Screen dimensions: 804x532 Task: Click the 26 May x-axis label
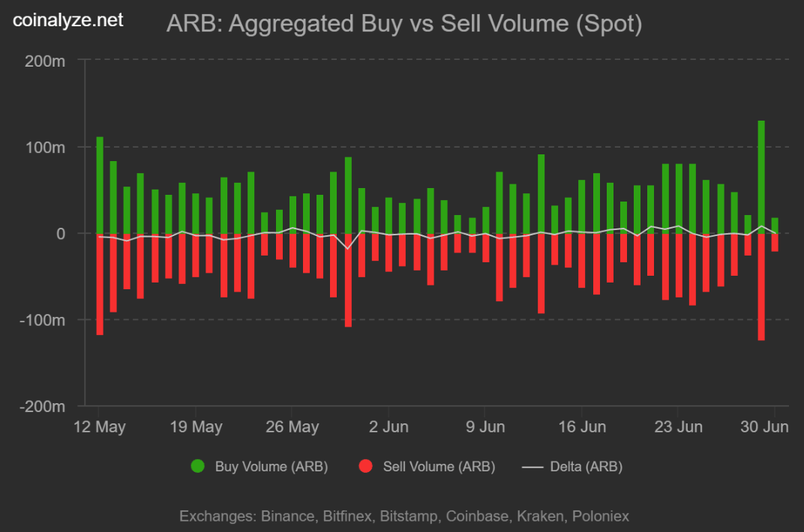point(292,426)
